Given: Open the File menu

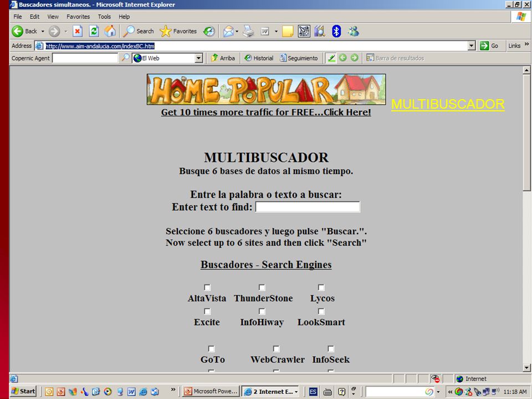Looking at the screenshot, I should (18, 16).
